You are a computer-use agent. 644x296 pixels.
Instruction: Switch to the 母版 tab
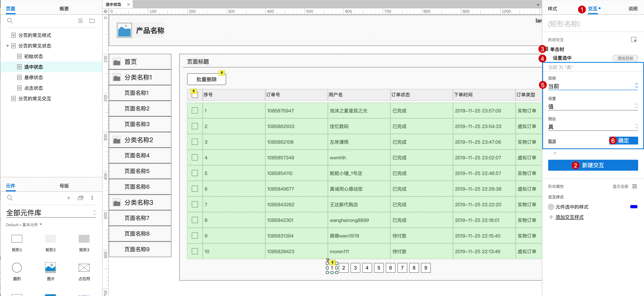click(x=64, y=186)
